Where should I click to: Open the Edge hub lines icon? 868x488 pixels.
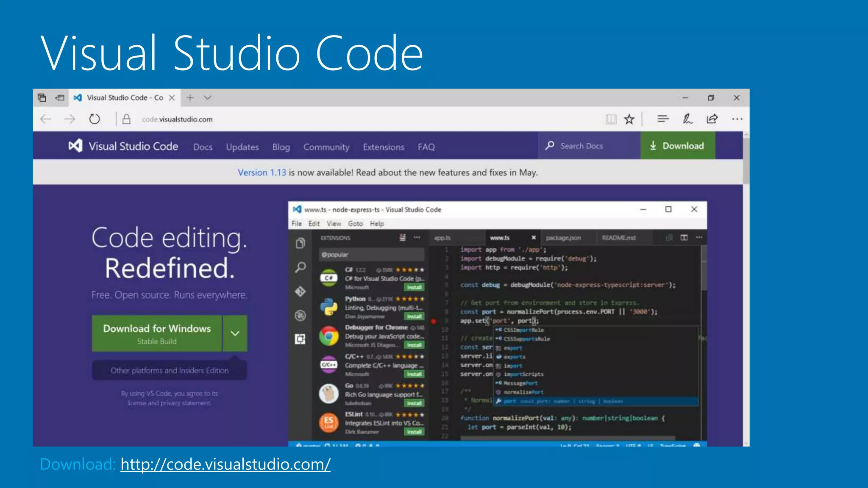[663, 119]
